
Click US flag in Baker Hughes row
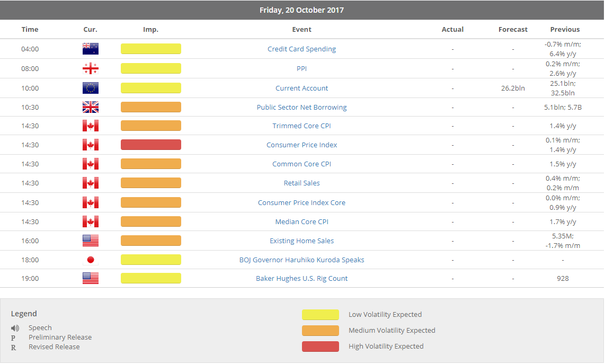(91, 278)
